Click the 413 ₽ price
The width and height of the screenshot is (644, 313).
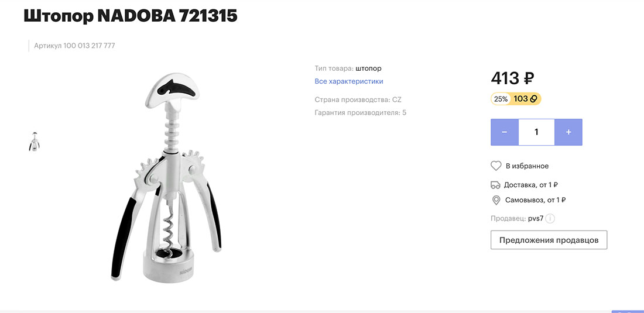[513, 78]
